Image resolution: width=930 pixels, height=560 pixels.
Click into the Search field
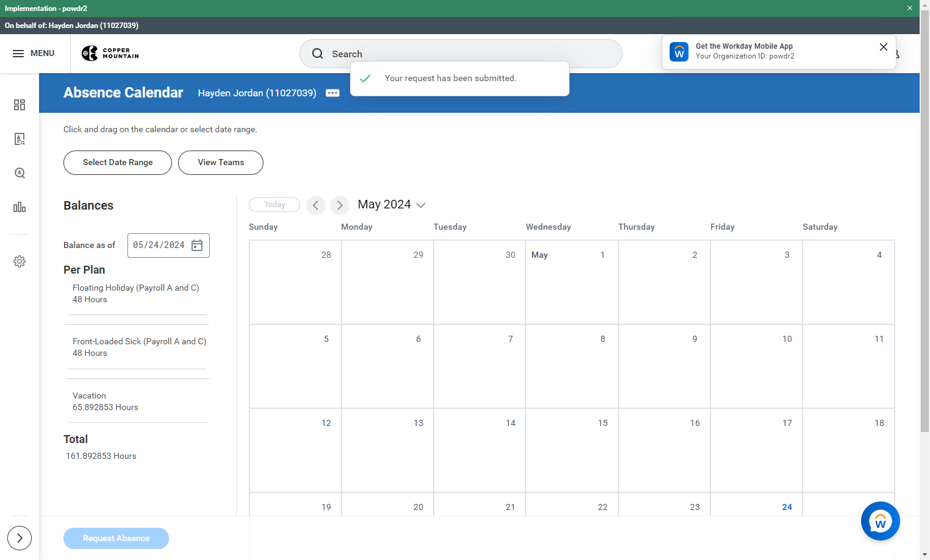coord(460,54)
